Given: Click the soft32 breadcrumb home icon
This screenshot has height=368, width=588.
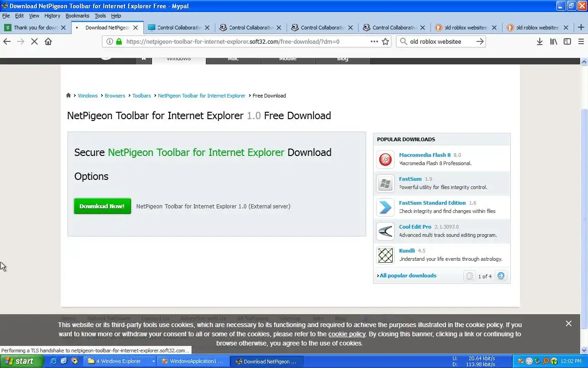Looking at the screenshot, I should tap(68, 95).
